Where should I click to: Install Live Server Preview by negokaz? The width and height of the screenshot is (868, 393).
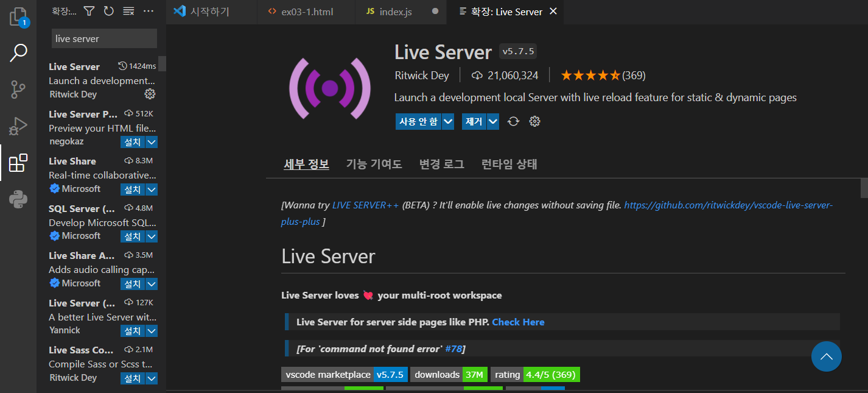133,142
